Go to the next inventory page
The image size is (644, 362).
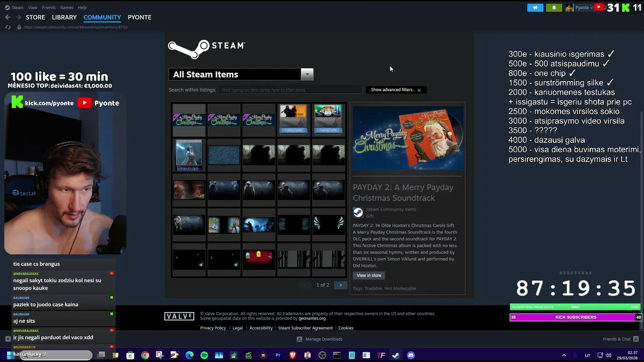tap(341, 285)
